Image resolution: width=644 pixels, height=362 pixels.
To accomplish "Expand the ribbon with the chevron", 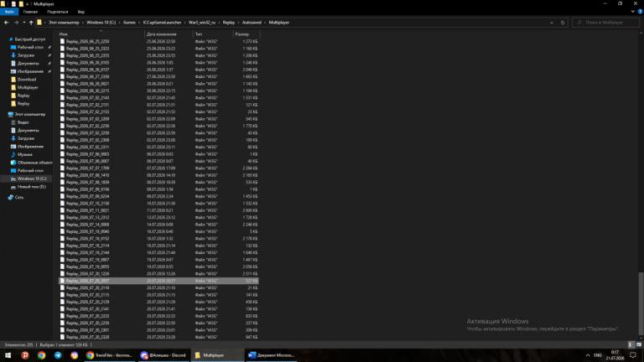I will click(x=633, y=12).
